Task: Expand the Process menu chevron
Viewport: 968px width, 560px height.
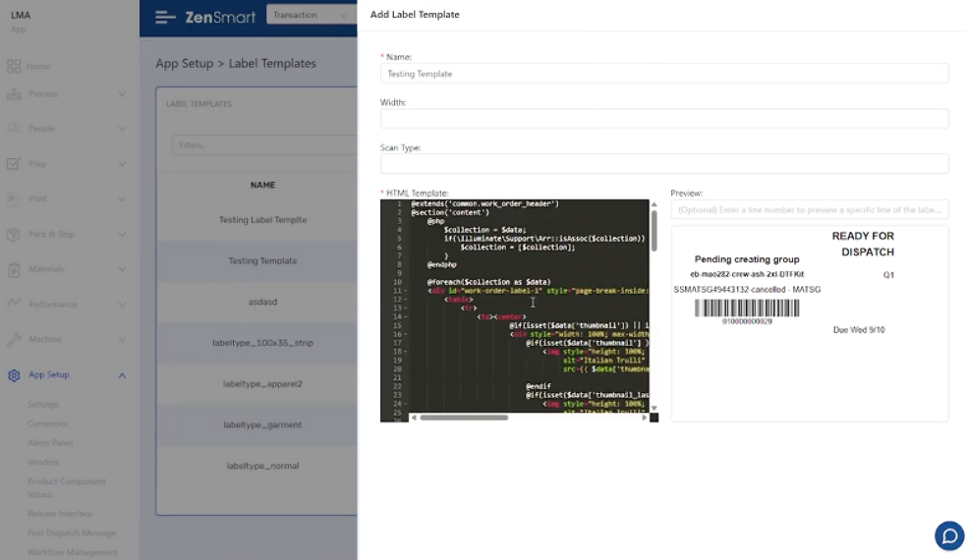Action: 122,94
